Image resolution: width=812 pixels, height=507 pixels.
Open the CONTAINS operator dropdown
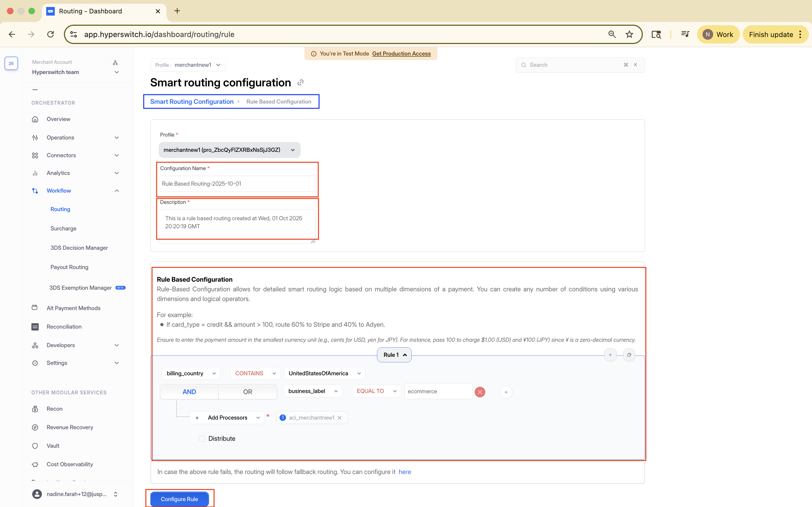tap(255, 373)
